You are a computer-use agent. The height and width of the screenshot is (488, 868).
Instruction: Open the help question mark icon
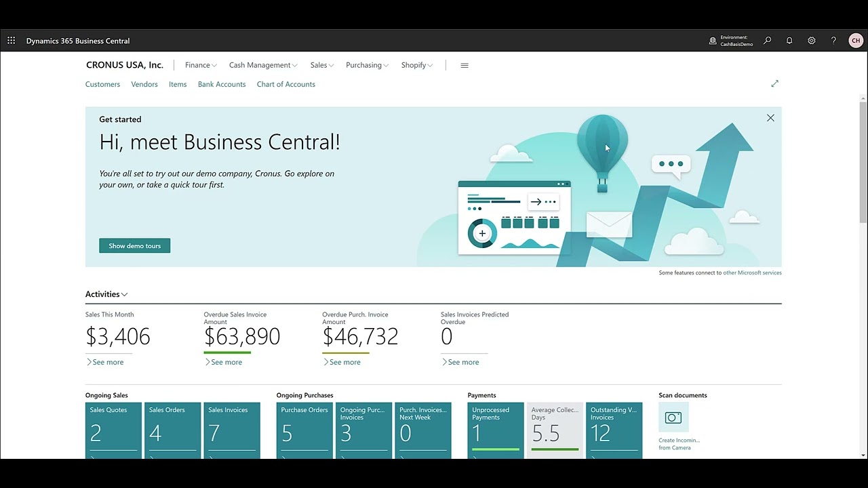coord(833,41)
